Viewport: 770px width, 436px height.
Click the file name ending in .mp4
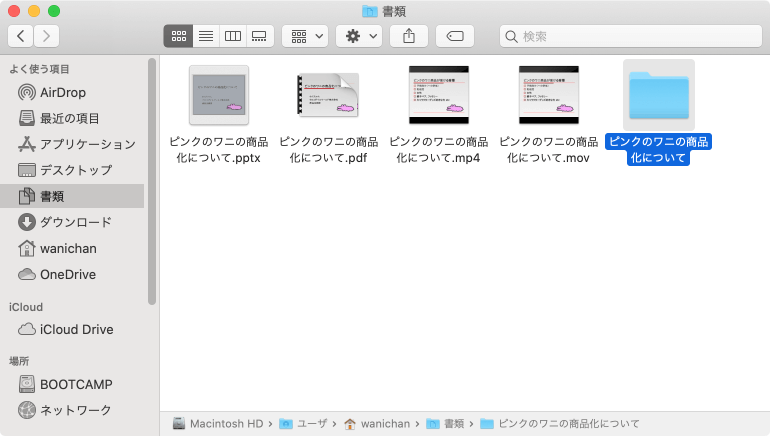[x=439, y=150]
